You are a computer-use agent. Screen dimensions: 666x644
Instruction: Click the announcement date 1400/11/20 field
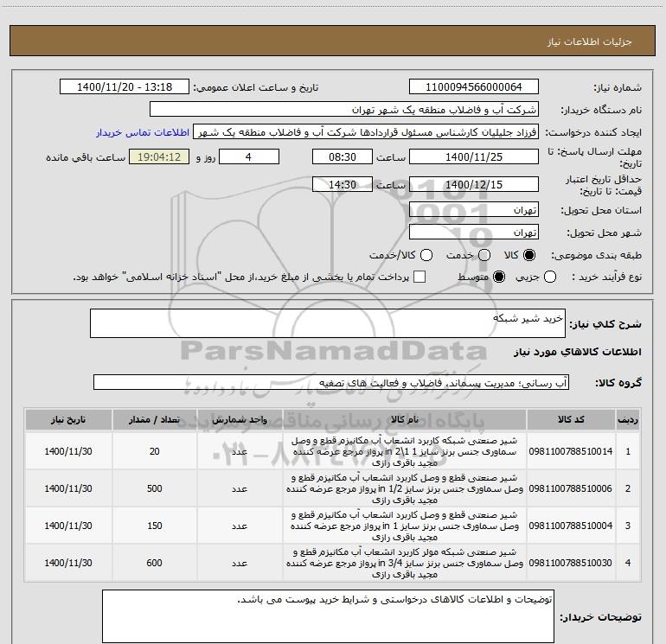click(x=125, y=87)
